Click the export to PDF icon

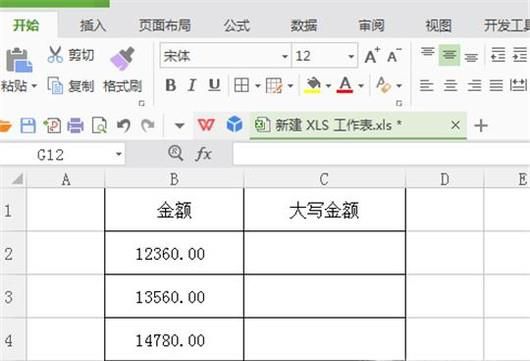point(52,125)
